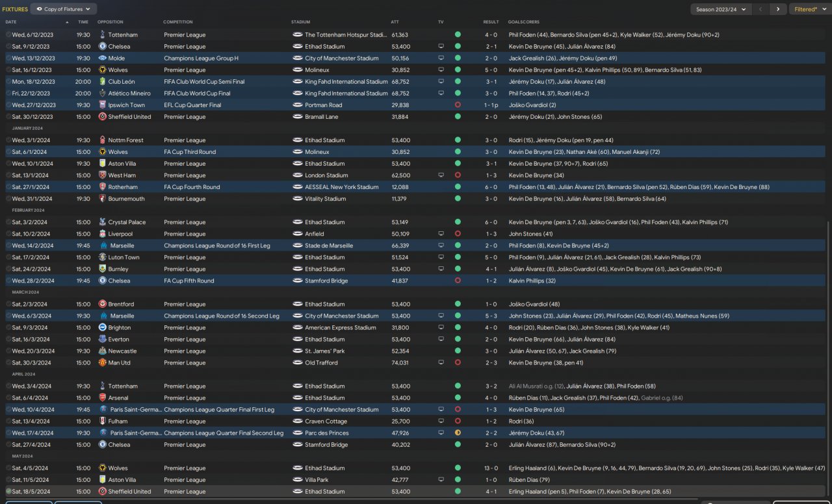Click the TV icon in the Man Utd row
This screenshot has height=504, width=832.
[x=441, y=362]
